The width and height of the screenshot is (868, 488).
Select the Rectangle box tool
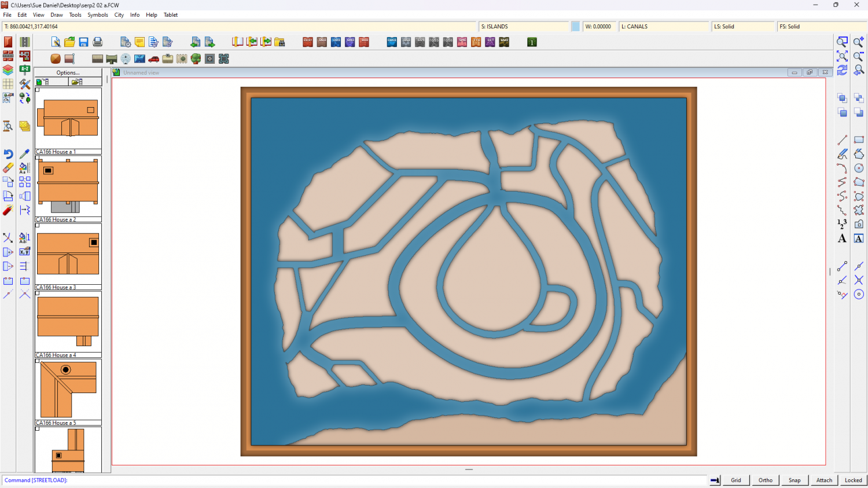coord(859,140)
